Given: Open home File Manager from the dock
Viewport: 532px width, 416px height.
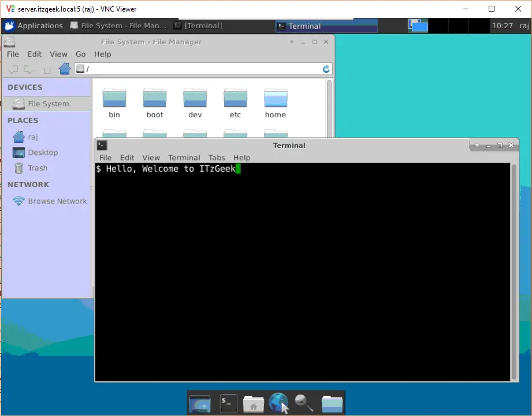Looking at the screenshot, I should 254,404.
